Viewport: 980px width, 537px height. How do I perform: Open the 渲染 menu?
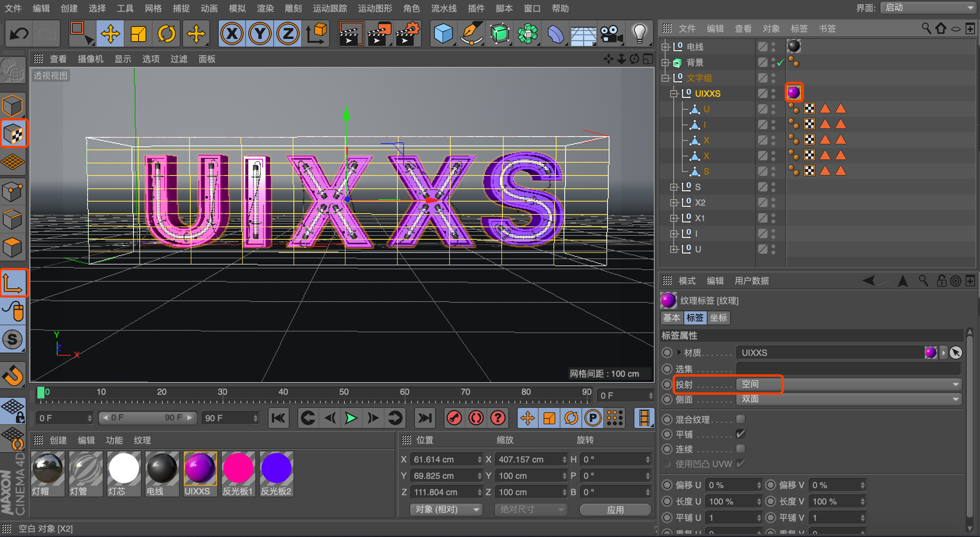(265, 8)
